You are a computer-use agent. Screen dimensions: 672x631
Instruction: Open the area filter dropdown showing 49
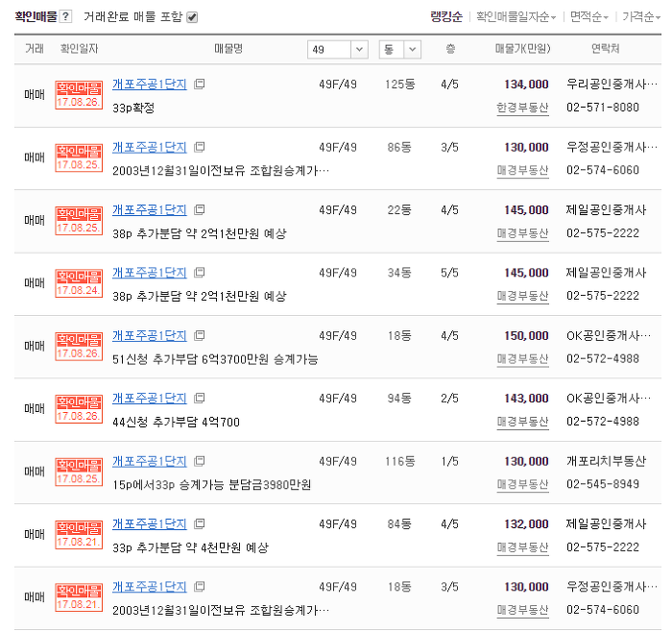point(338,49)
